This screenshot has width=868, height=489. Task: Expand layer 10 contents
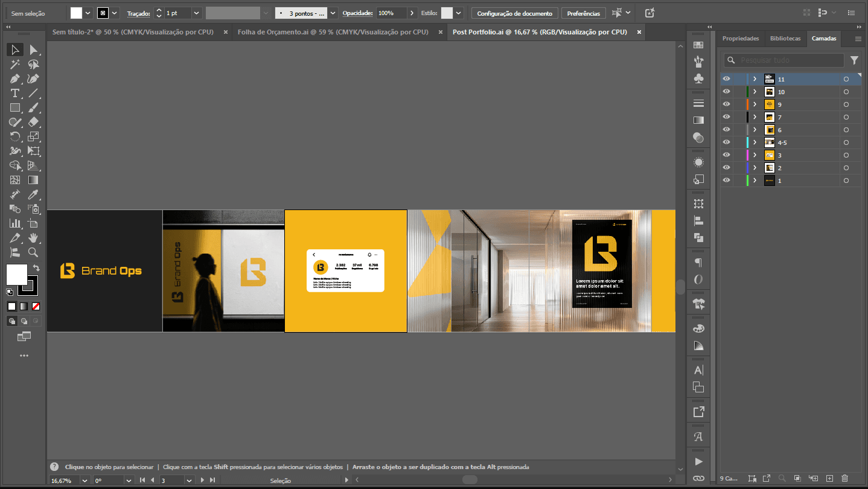(x=755, y=92)
